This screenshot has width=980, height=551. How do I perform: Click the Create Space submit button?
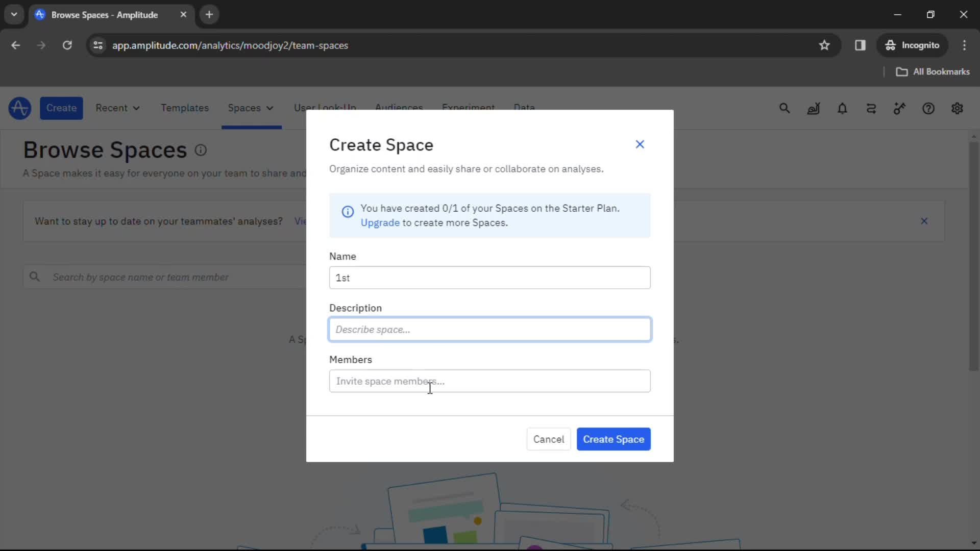tap(614, 439)
